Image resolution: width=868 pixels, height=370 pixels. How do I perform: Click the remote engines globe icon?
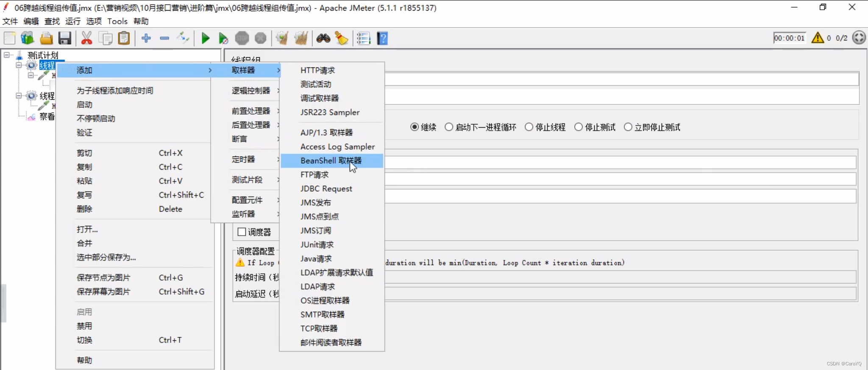(x=859, y=38)
